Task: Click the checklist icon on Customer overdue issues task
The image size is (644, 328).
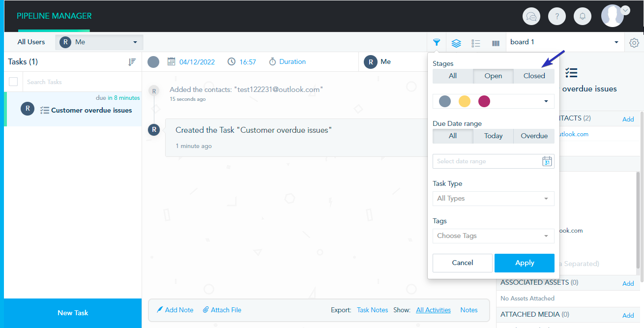Action: pyautogui.click(x=44, y=111)
